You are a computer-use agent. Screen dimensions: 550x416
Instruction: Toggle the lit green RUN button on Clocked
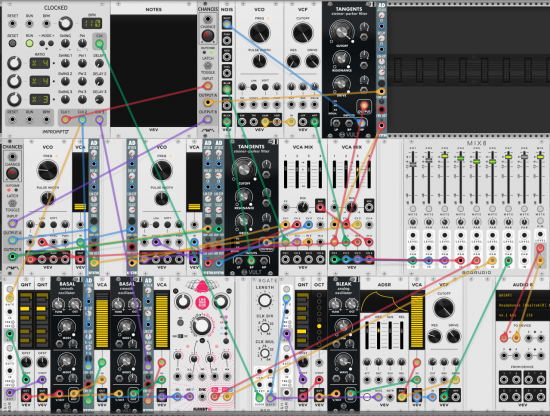click(29, 43)
